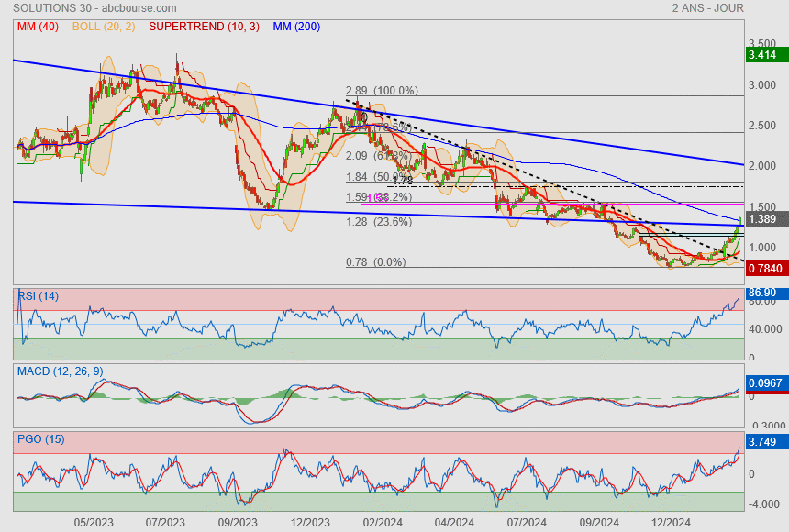Click the RSI (14) panel label
Image resolution: width=789 pixels, height=532 pixels.
pos(39,295)
